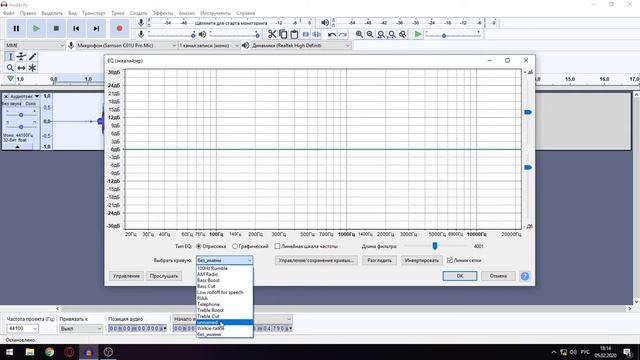Open the Windows Start menu
Viewport: 640px width, 360px height.
tap(9, 352)
